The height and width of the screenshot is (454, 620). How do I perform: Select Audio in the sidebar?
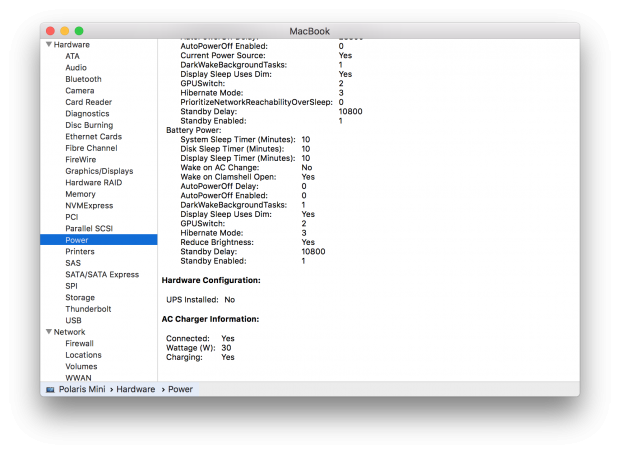click(76, 68)
